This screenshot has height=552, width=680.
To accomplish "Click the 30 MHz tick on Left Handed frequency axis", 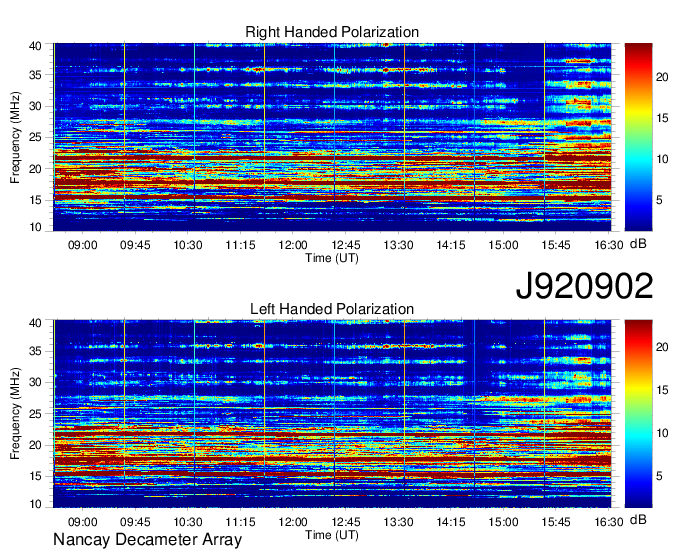I will coord(36,382).
